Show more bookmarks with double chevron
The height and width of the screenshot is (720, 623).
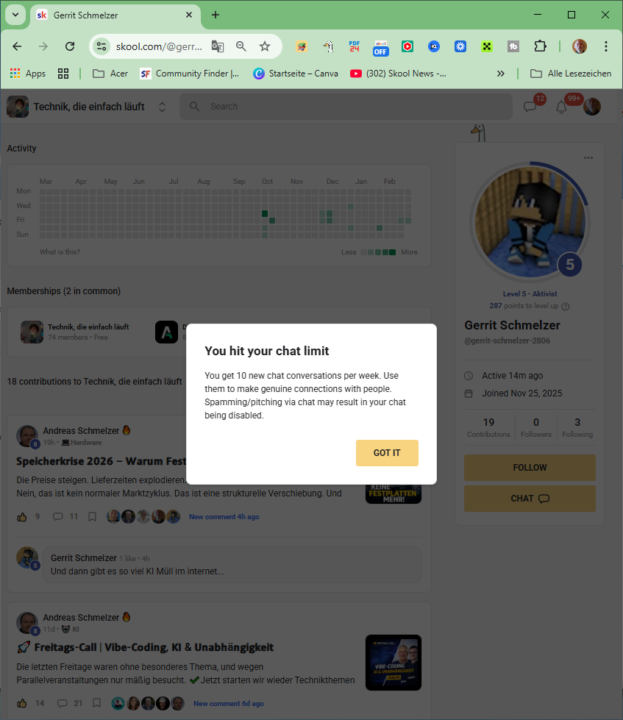point(500,73)
